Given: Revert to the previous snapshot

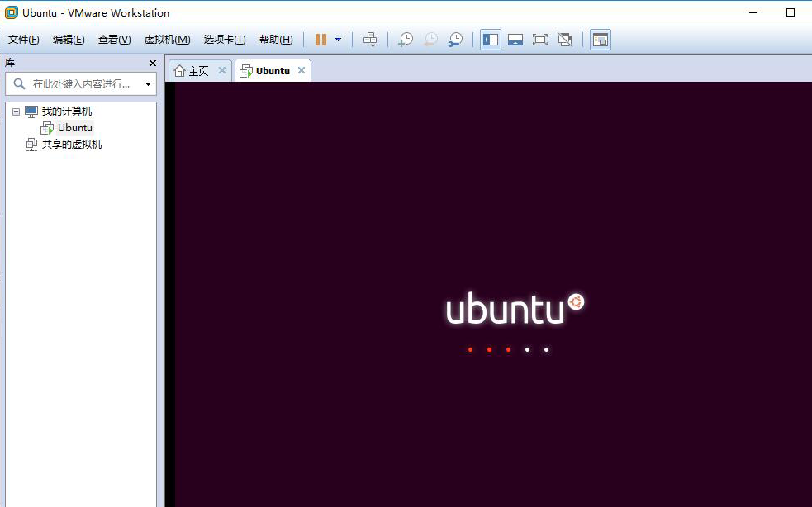Looking at the screenshot, I should click(430, 40).
